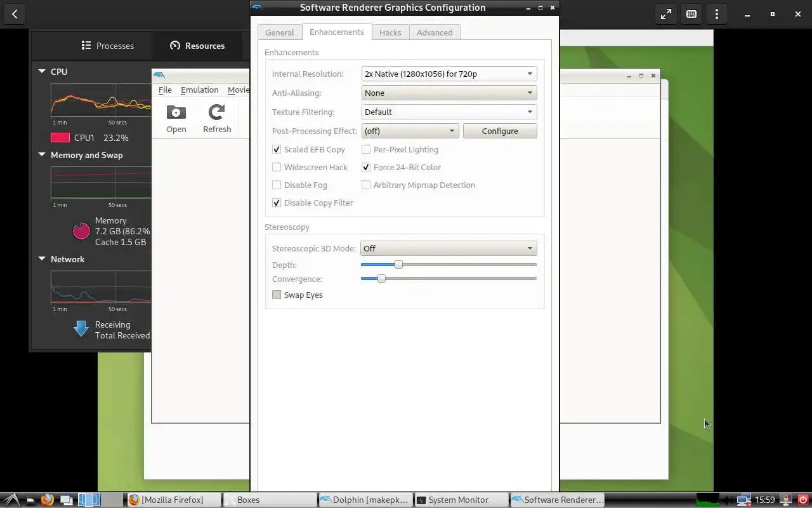This screenshot has height=508, width=812.
Task: Click the Memory and Swap history graph
Action: click(101, 184)
